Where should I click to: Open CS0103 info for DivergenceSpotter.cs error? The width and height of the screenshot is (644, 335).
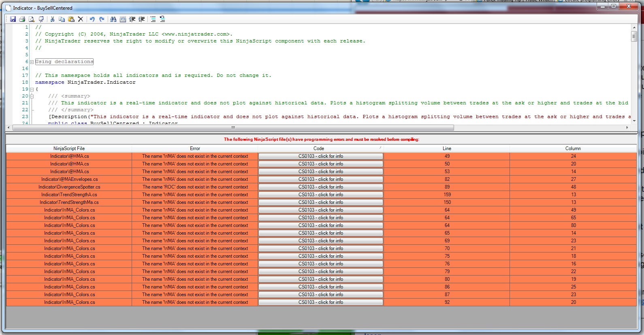321,187
